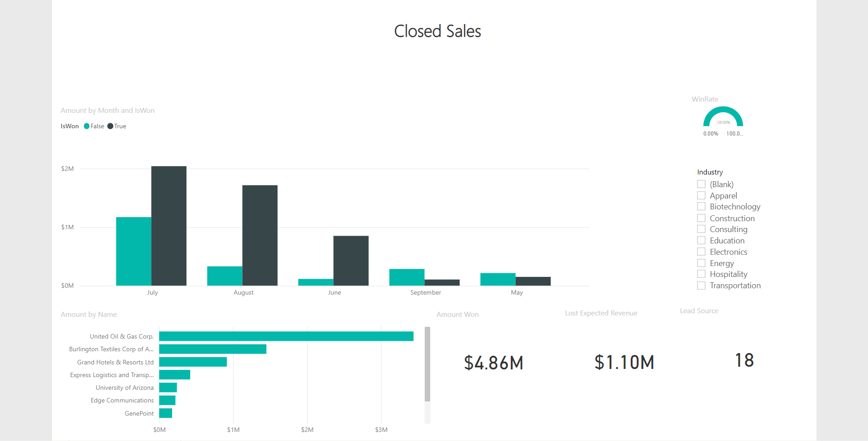Viewport: 868px width, 441px height.
Task: Select July's dark True bar
Action: pos(169,226)
